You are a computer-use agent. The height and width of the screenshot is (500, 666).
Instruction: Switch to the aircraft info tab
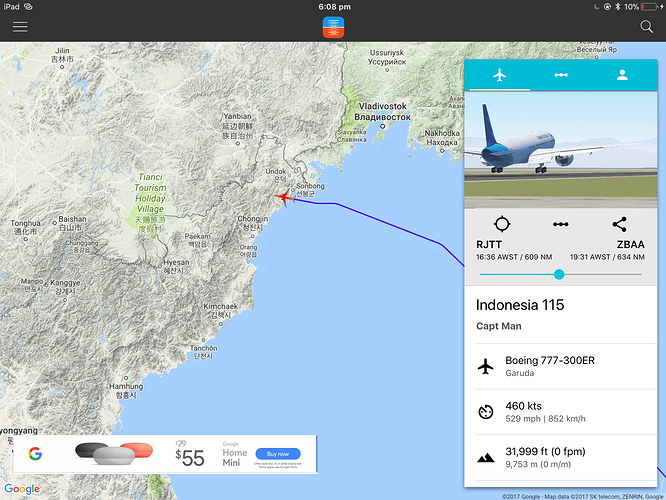tap(500, 75)
